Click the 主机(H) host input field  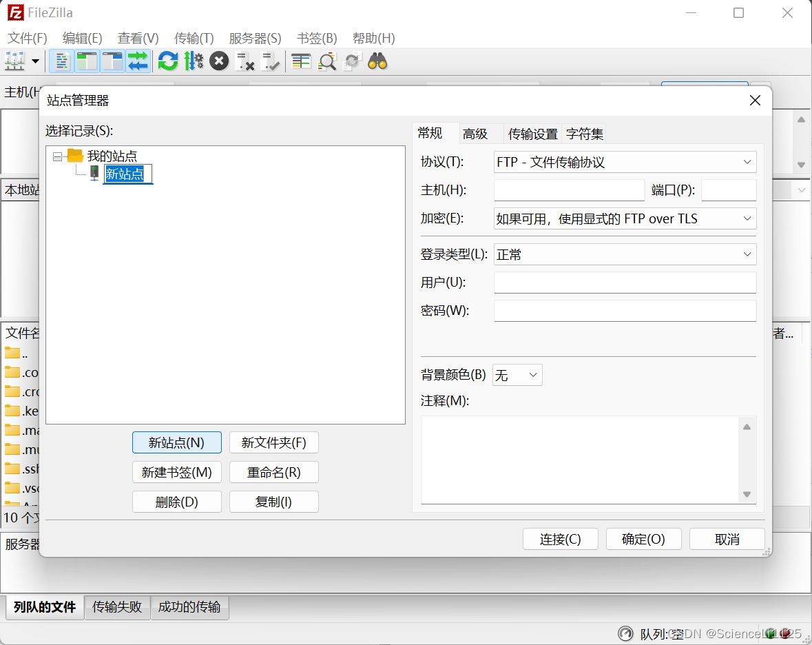(x=569, y=190)
